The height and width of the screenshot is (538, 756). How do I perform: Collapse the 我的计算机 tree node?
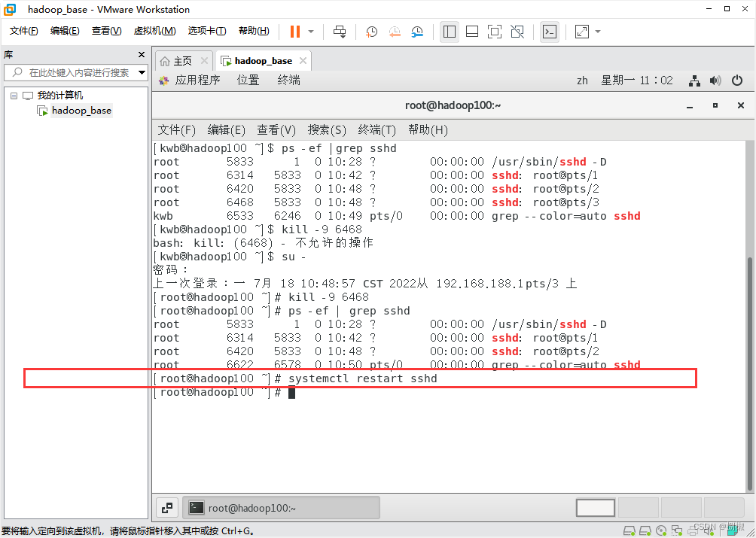coord(14,96)
